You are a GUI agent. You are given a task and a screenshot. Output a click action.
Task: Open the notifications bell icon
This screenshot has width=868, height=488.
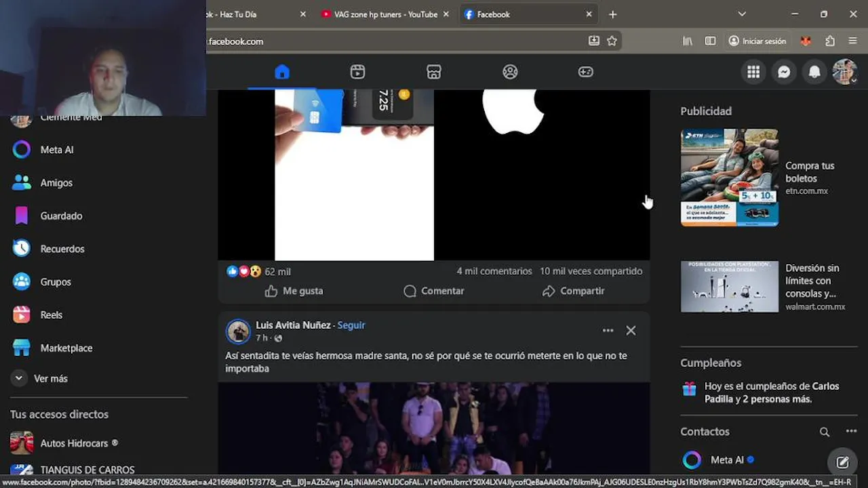814,72
